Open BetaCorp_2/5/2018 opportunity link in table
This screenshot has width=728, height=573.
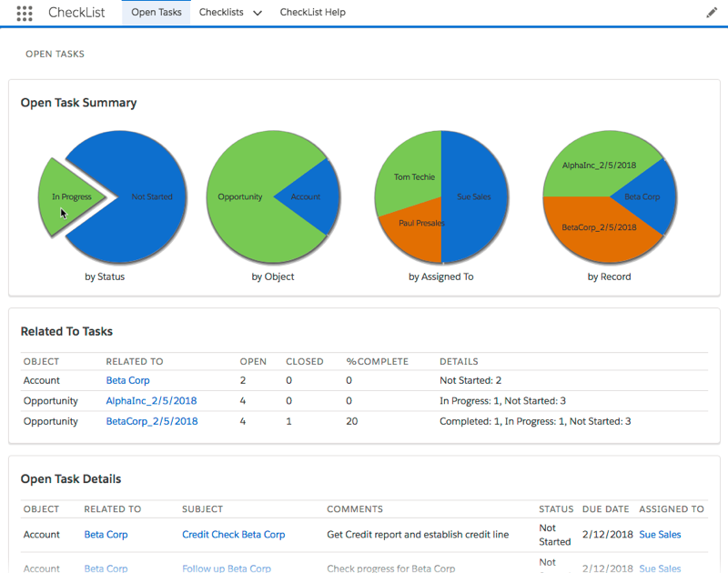151,421
